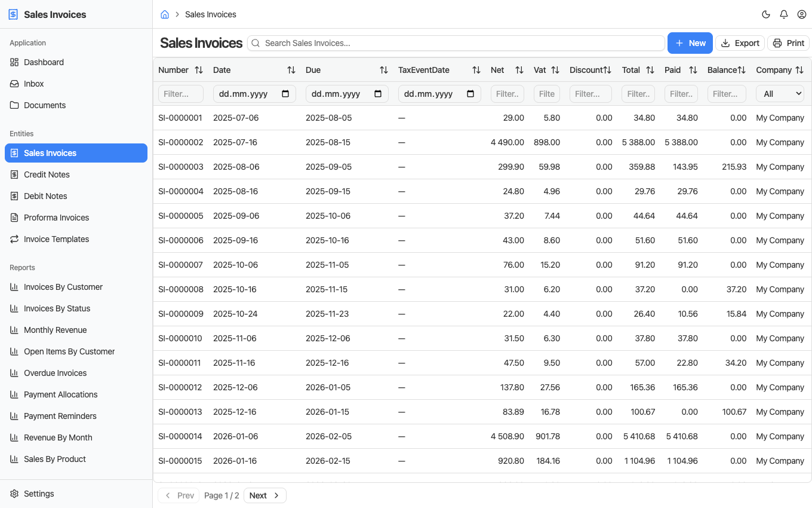Image resolution: width=812 pixels, height=508 pixels.
Task: Open calendar picker in TaxEventDate filter
Action: 470,94
